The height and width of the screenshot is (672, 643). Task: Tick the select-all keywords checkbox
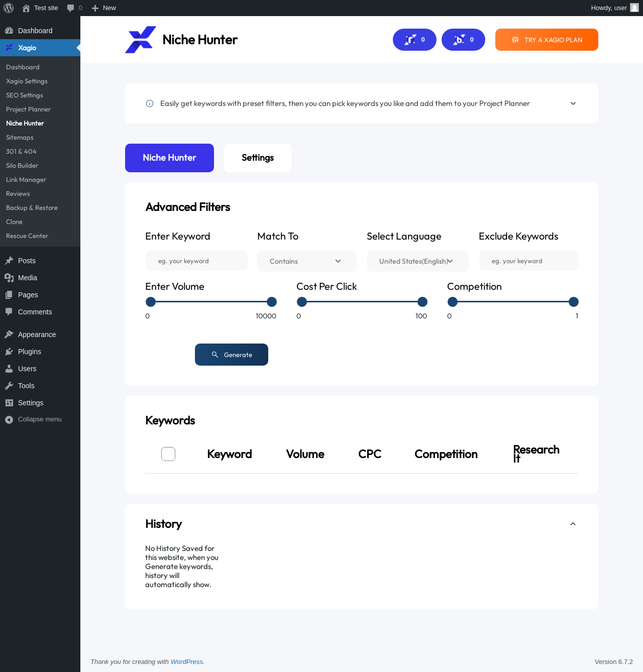(x=168, y=454)
